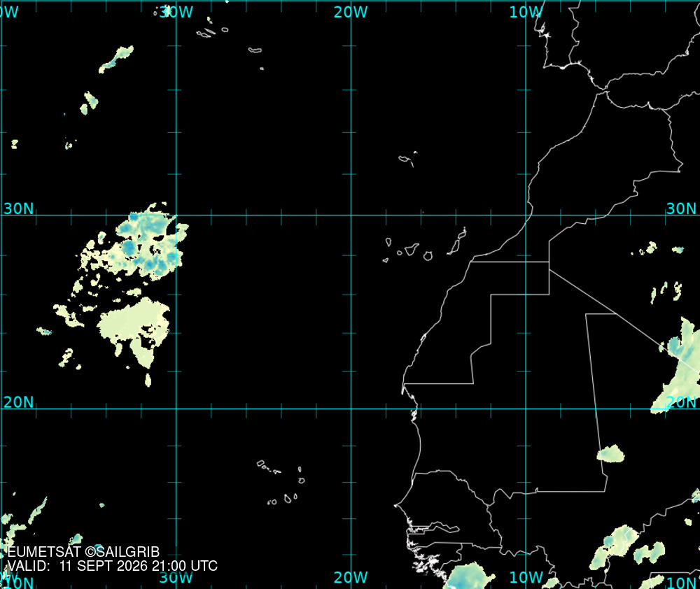This screenshot has width=700, height=589.
Task: Click the 30N label on the left edge
Action: 18,208
